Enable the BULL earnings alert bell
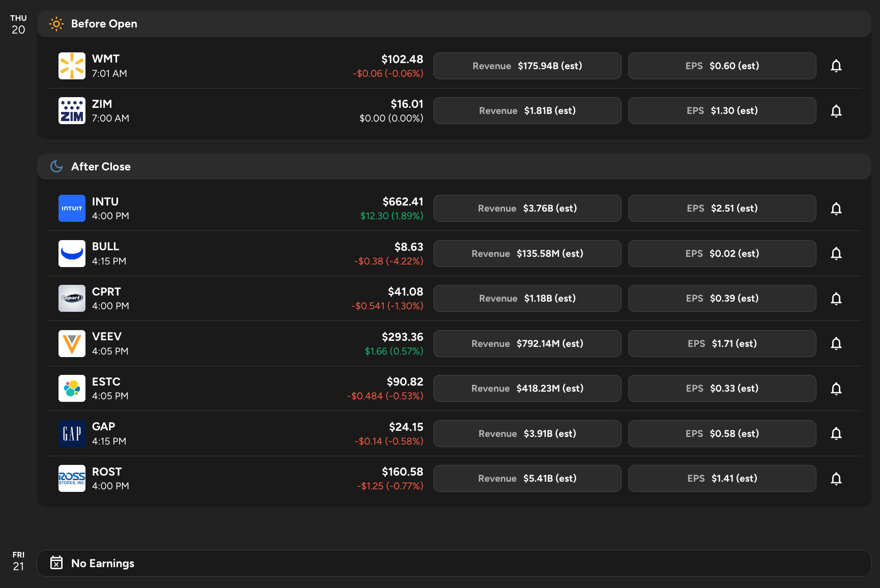Screen dimensions: 880x588 836,253
